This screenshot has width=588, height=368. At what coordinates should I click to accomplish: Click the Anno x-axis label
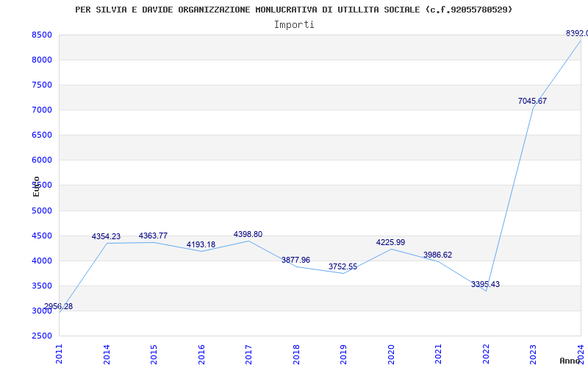[x=570, y=361]
